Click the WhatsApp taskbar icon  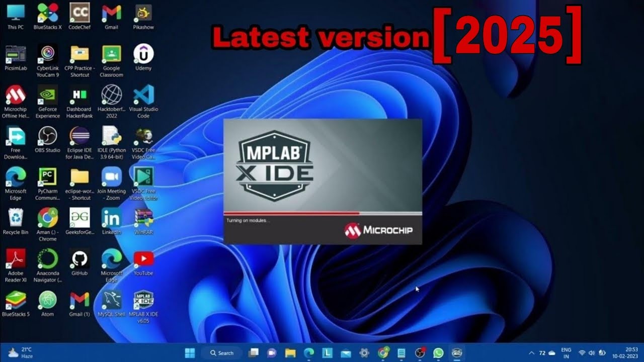coord(438,352)
